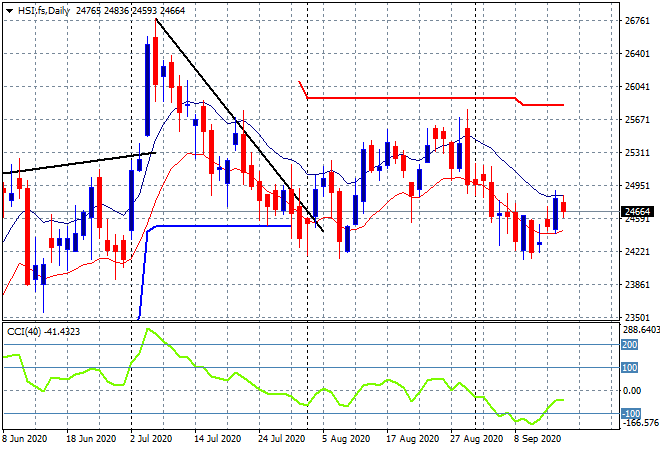
Task: Click the 17 Aug 2020 date label
Action: point(412,439)
